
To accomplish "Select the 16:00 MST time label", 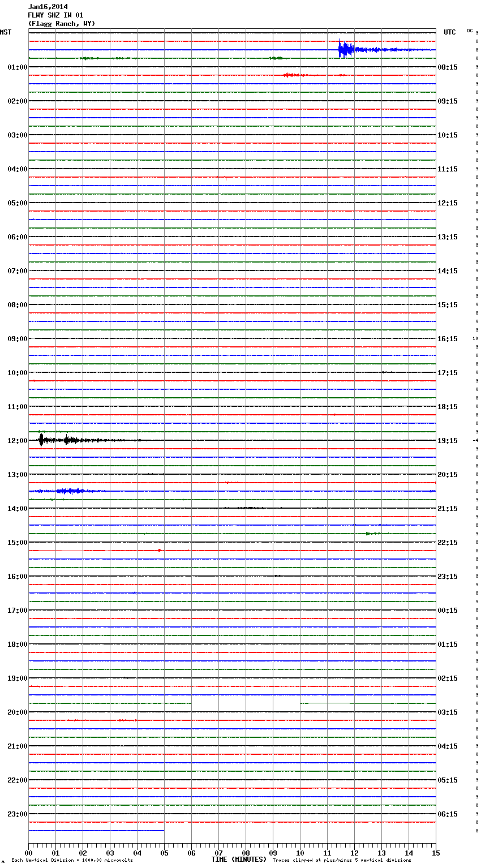I will pos(18,577).
